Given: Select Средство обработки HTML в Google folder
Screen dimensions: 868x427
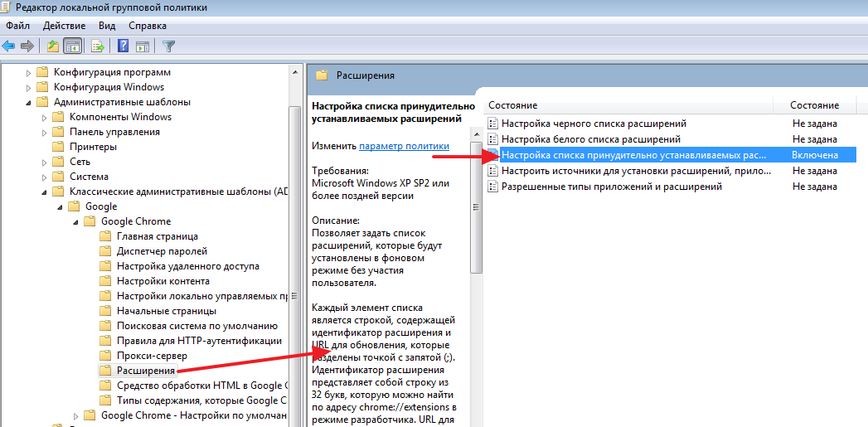Looking at the screenshot, I should coord(202,386).
